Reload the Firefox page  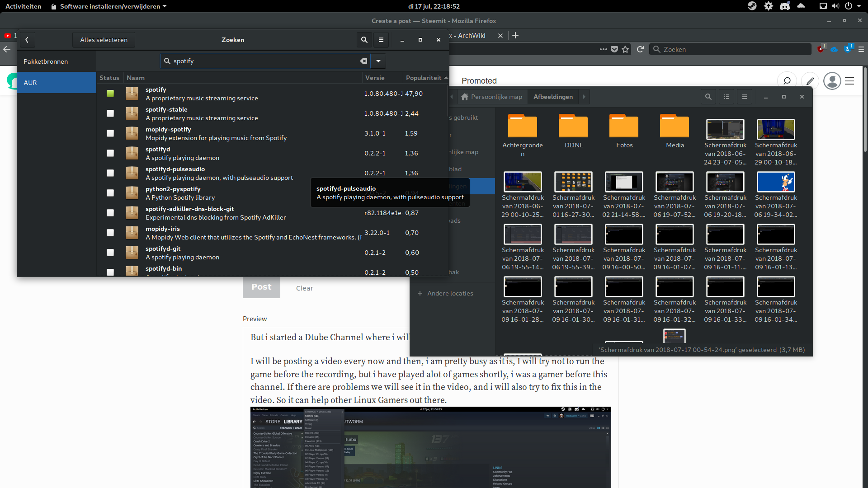pyautogui.click(x=640, y=49)
